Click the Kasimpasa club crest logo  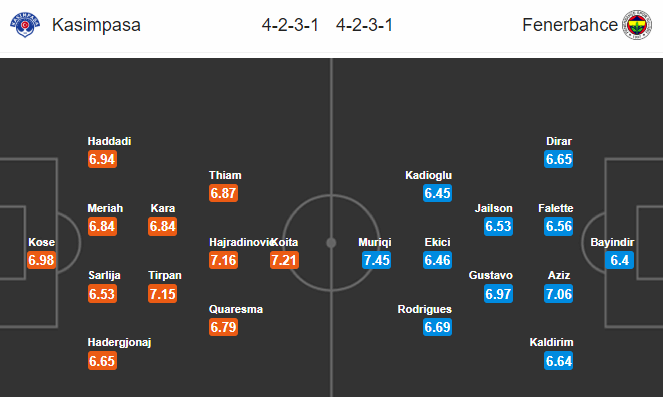pos(25,25)
